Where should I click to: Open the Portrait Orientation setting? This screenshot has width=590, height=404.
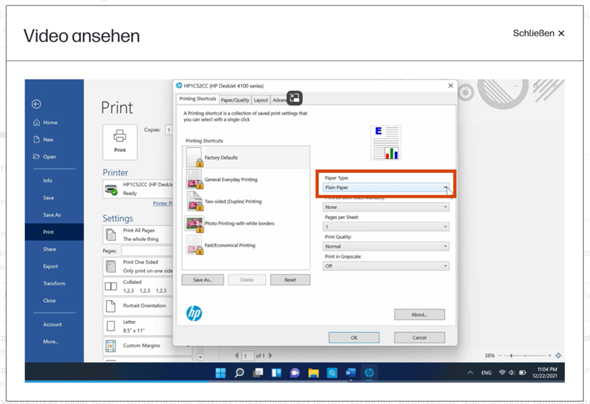138,306
